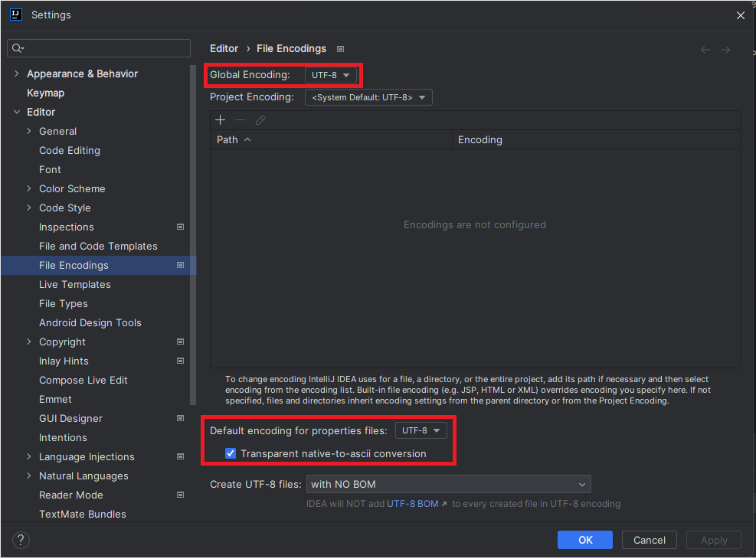756x559 pixels.
Task: Click the external link arrow after UTF-8 BOM
Action: 444,504
